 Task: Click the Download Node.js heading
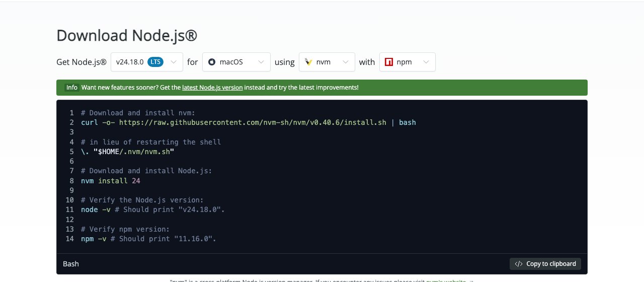pos(127,36)
